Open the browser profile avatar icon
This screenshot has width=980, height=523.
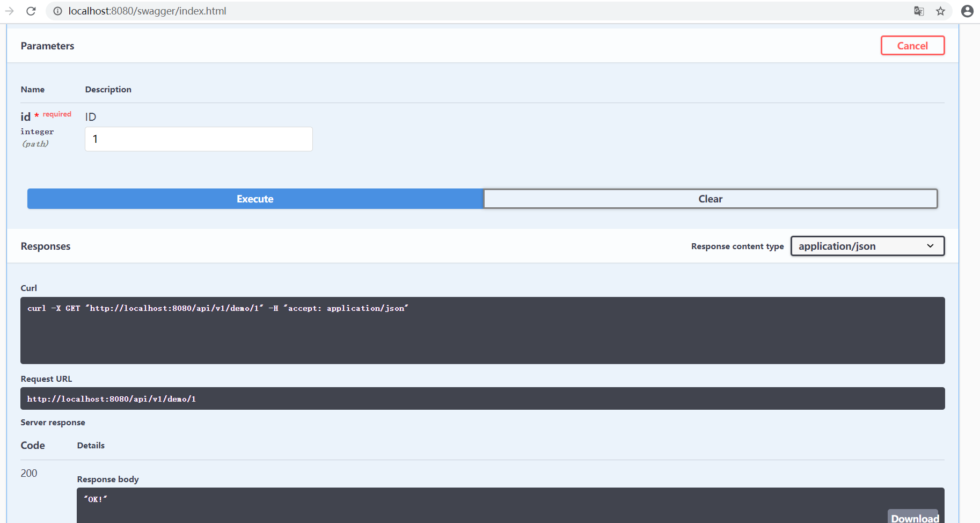[967, 11]
